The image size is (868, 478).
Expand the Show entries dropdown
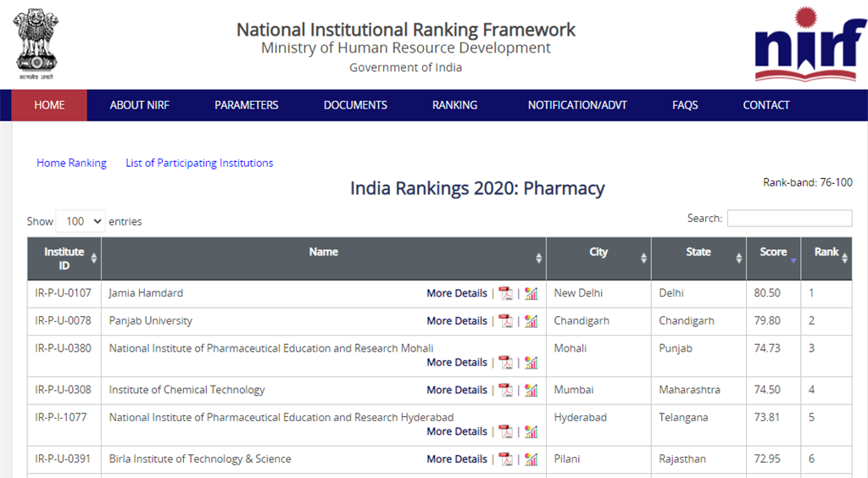(x=81, y=221)
